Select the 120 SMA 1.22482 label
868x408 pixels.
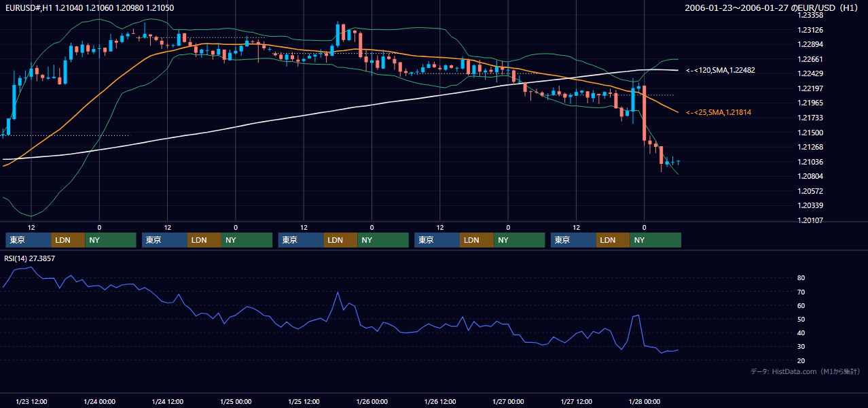pyautogui.click(x=721, y=70)
